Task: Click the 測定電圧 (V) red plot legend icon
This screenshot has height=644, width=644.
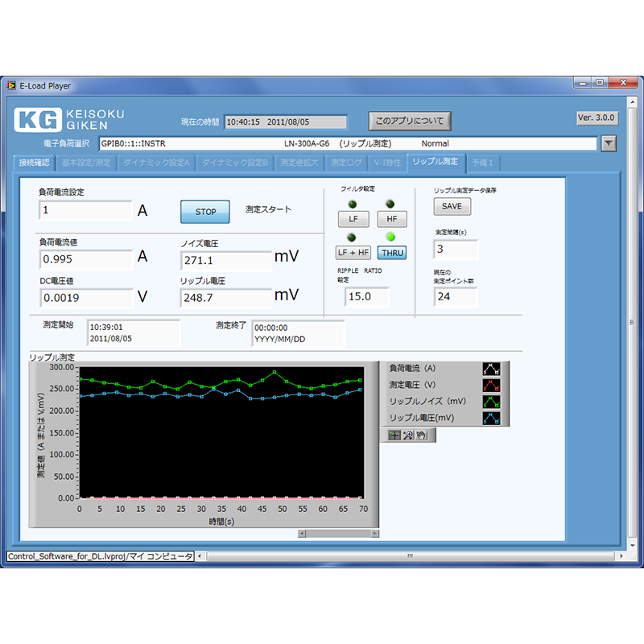Action: pos(491,385)
